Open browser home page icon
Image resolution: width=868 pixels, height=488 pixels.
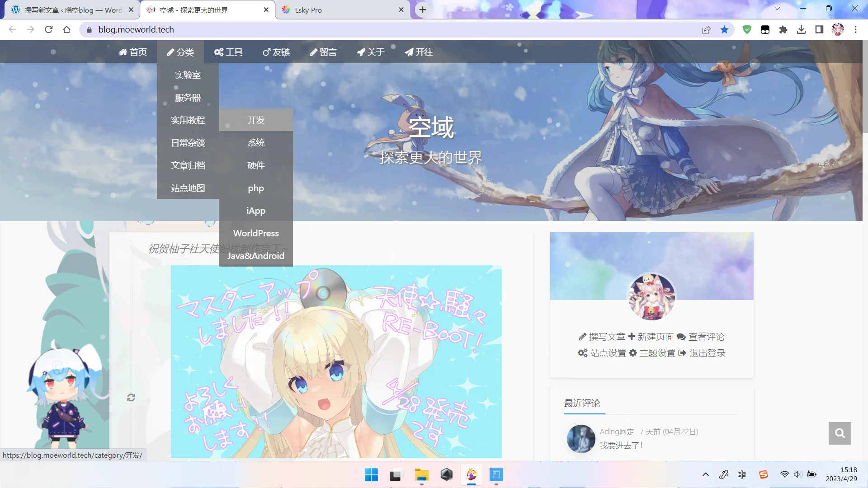point(66,29)
